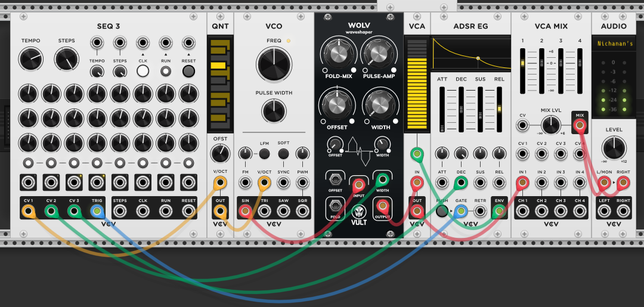Click the SEQ 3 RESET push button
The height and width of the screenshot is (307, 644).
[x=188, y=71]
